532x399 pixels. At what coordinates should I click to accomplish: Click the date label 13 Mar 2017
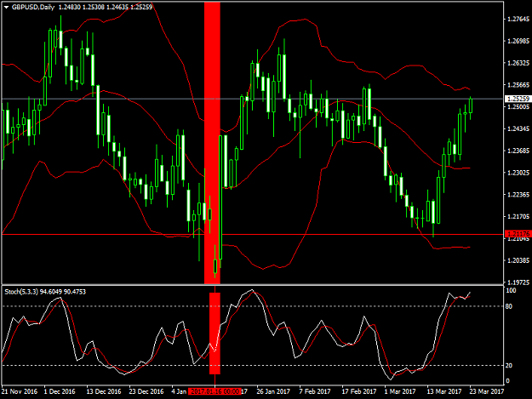click(x=443, y=391)
